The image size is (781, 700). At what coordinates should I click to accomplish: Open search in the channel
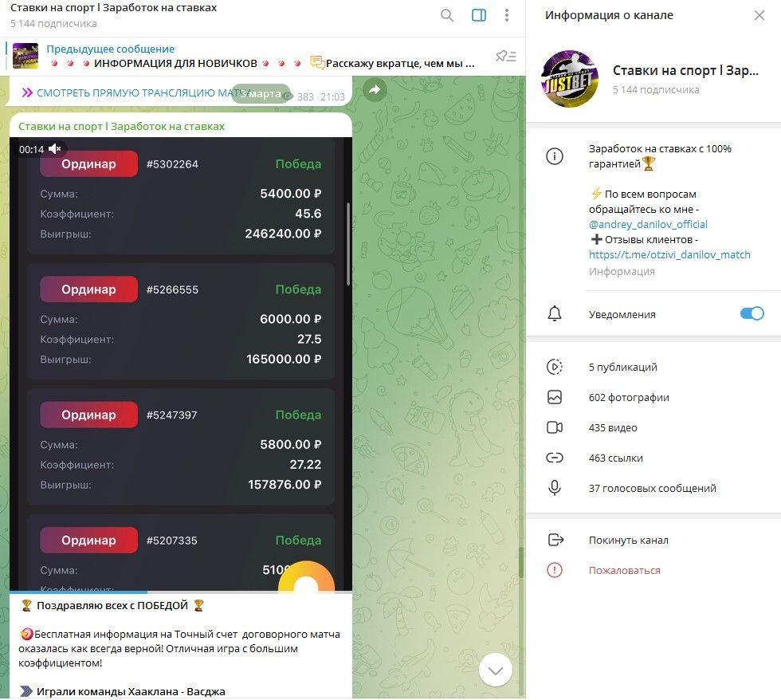447,15
